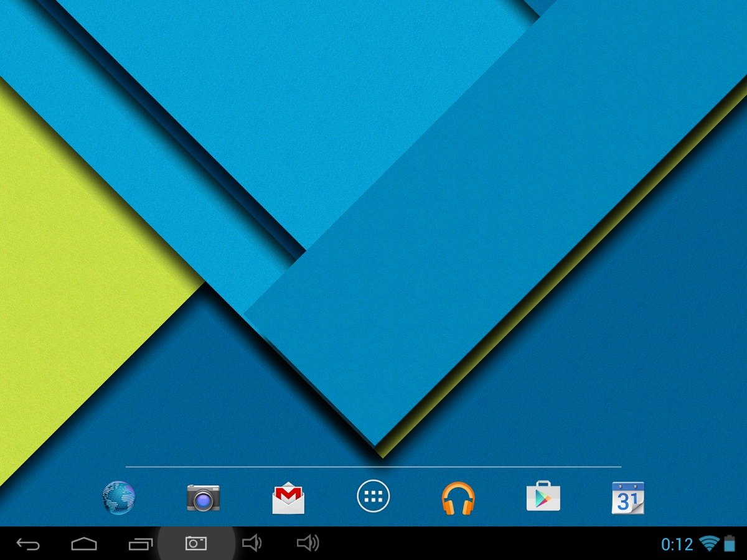The height and width of the screenshot is (560, 747).
Task: Show recent apps overview
Action: 141,544
